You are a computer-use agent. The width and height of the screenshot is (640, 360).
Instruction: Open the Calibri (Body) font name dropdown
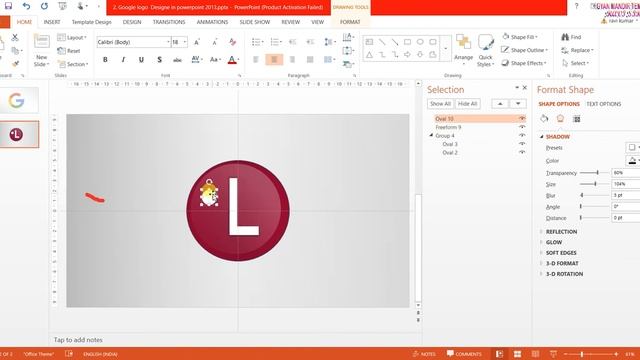click(x=168, y=42)
